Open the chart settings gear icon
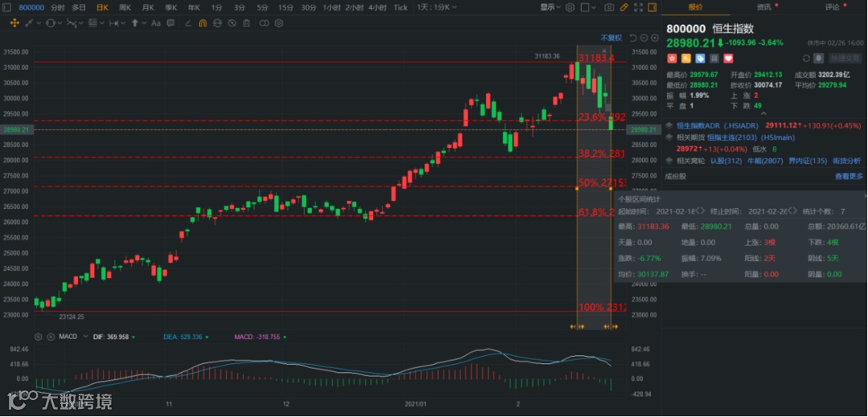 click(570, 7)
